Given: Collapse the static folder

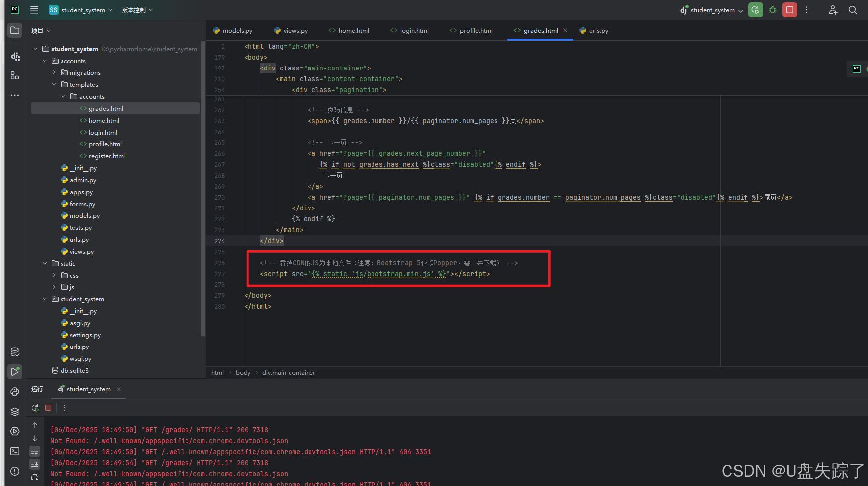Looking at the screenshot, I should click(x=45, y=263).
